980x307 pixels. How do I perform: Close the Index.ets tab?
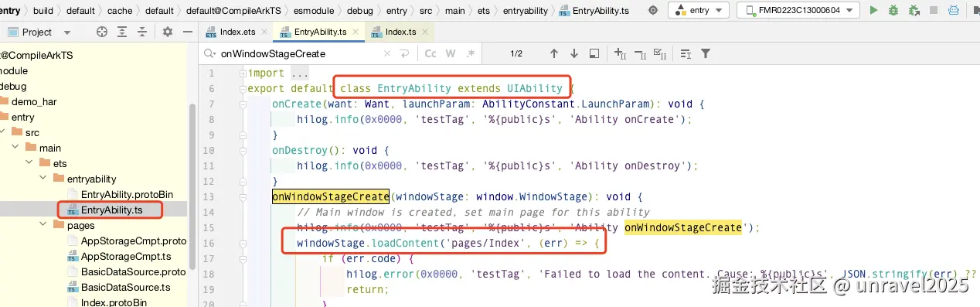tap(265, 32)
